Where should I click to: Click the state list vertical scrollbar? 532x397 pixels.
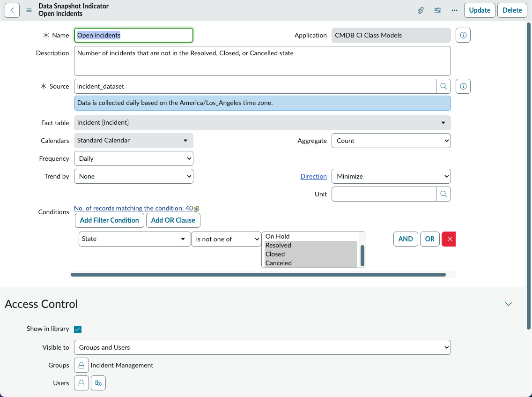click(x=362, y=255)
